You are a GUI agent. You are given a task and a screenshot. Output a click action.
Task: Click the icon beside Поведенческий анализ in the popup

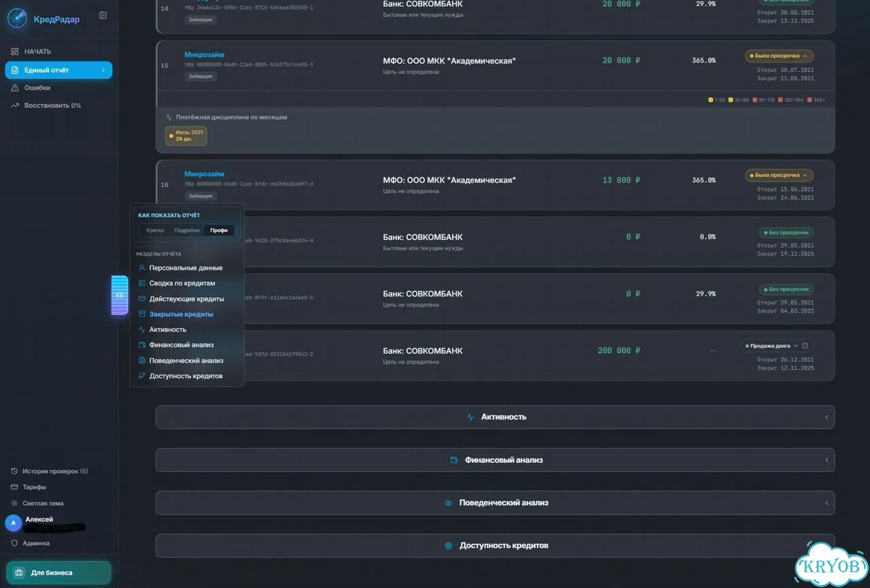pyautogui.click(x=142, y=360)
